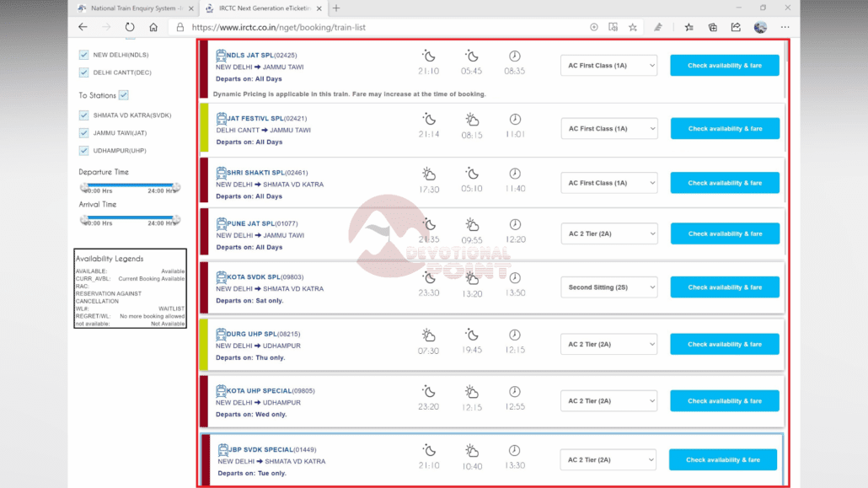Check availability & fare for KOTA SVDK SPL
The image size is (868, 488).
tap(725, 287)
